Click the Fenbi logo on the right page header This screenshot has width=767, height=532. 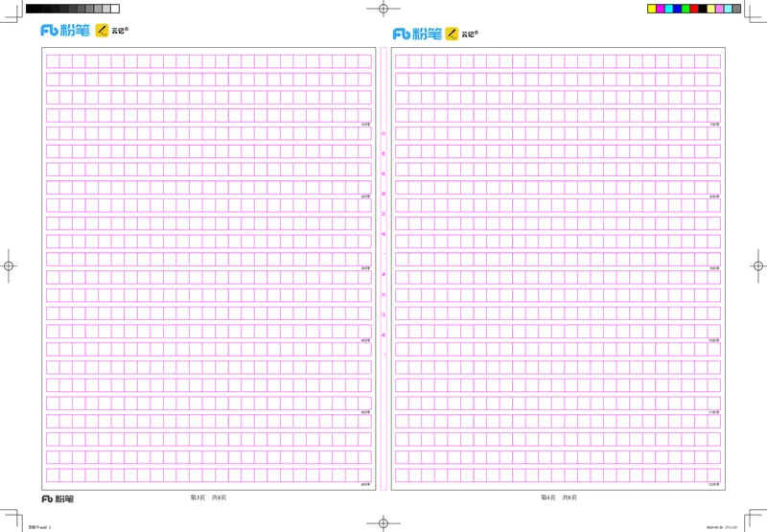point(416,35)
